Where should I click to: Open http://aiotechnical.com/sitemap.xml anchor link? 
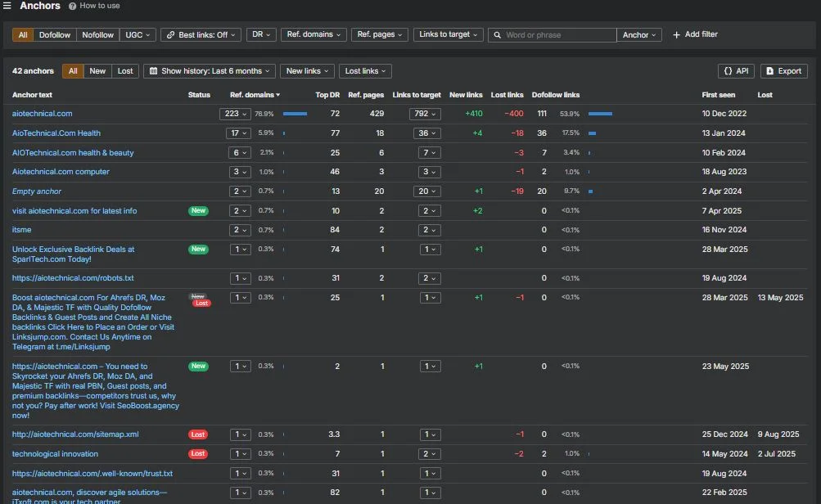[x=75, y=434]
